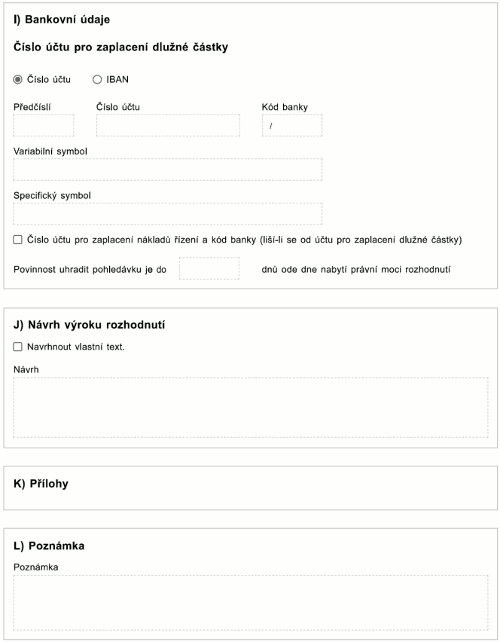The width and height of the screenshot is (500, 642).
Task: Click the J) Návrh výroku rozhodnutí heading
Action: click(89, 325)
